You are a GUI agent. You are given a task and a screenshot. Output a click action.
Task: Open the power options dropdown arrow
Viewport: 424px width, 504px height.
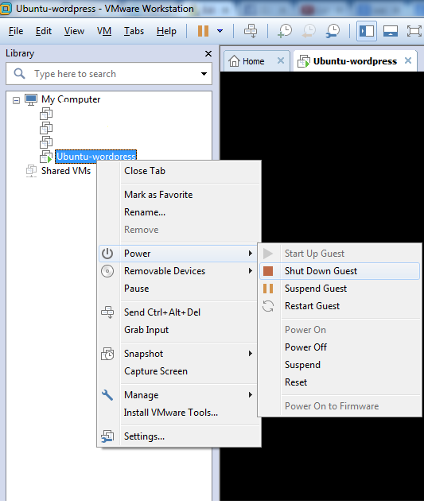pyautogui.click(x=220, y=31)
